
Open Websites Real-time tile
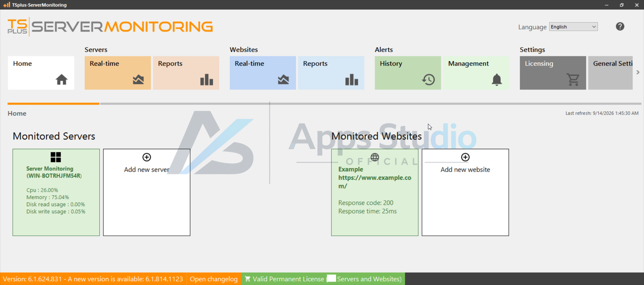coord(263,73)
